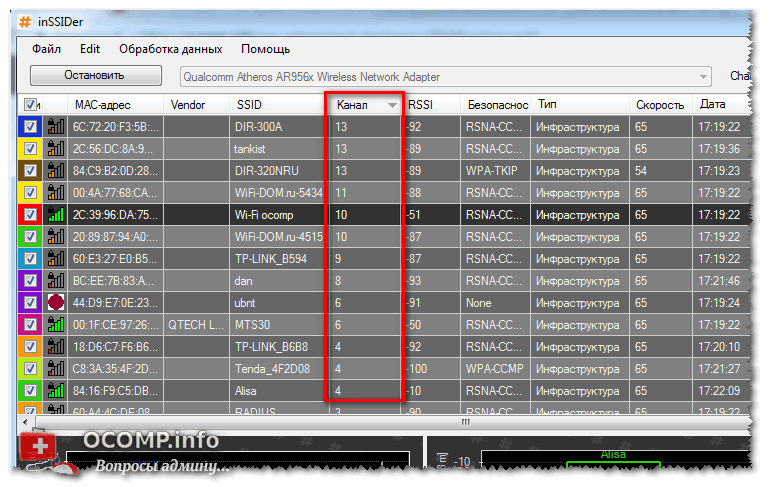Click the Остановить button
770x487 pixels.
click(96, 76)
